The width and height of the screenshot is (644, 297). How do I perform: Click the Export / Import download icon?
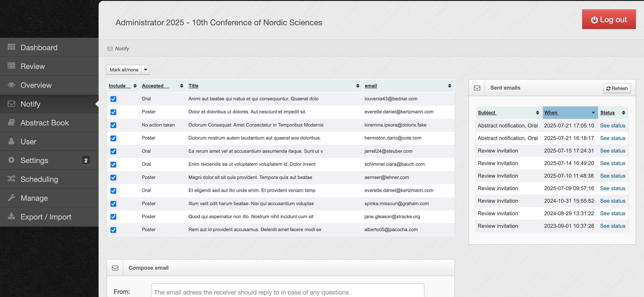[11, 216]
